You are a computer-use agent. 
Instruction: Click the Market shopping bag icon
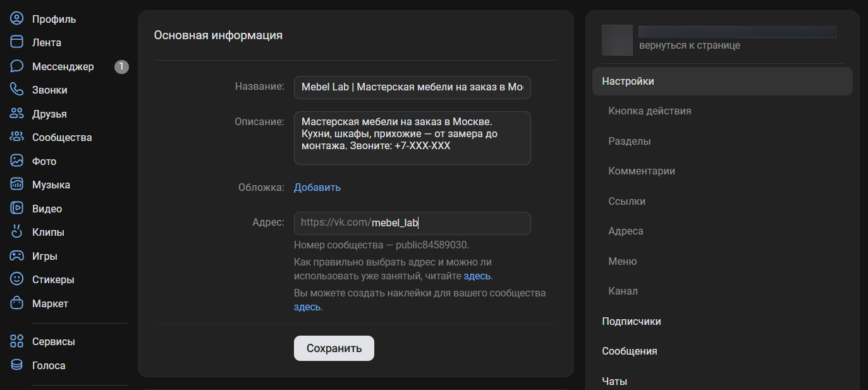pyautogui.click(x=17, y=303)
